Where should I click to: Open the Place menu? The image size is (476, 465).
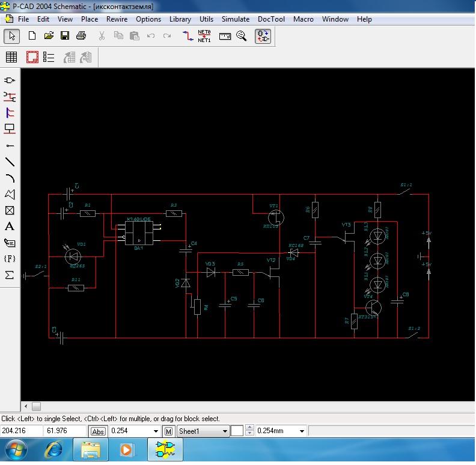click(x=89, y=19)
